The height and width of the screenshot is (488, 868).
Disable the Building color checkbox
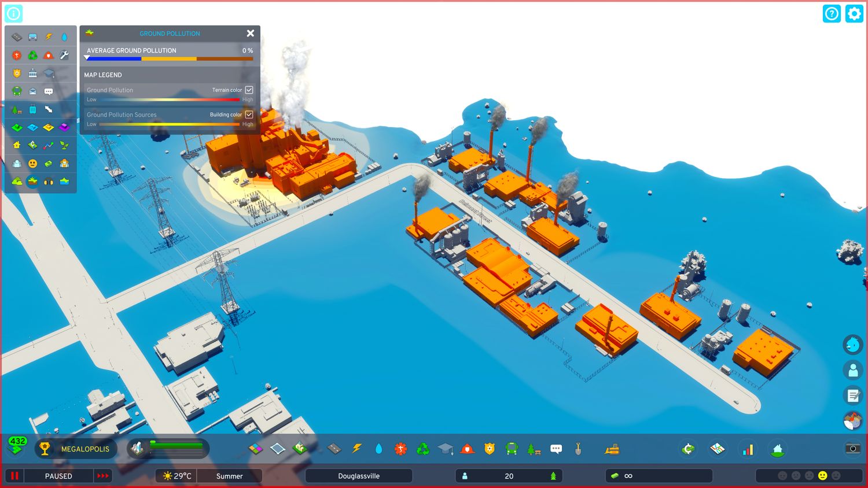coord(249,114)
